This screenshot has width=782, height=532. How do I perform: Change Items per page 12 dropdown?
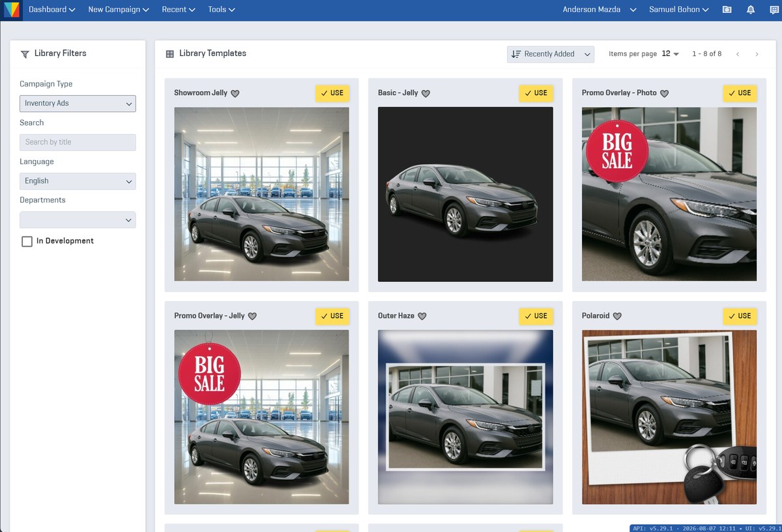pyautogui.click(x=670, y=54)
